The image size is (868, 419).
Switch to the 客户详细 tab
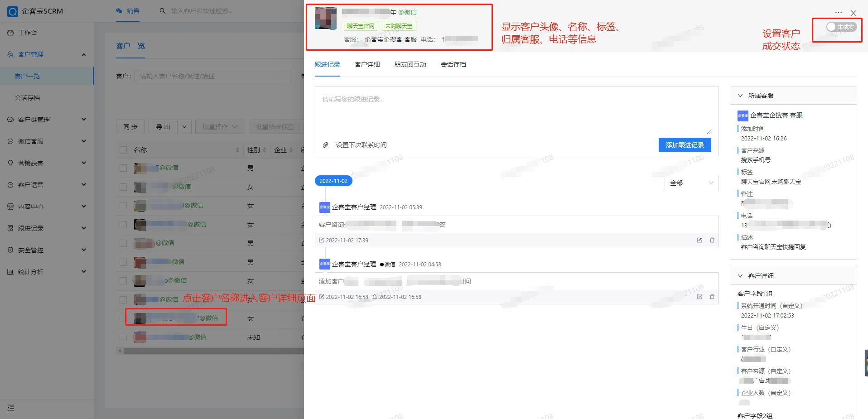pyautogui.click(x=367, y=64)
